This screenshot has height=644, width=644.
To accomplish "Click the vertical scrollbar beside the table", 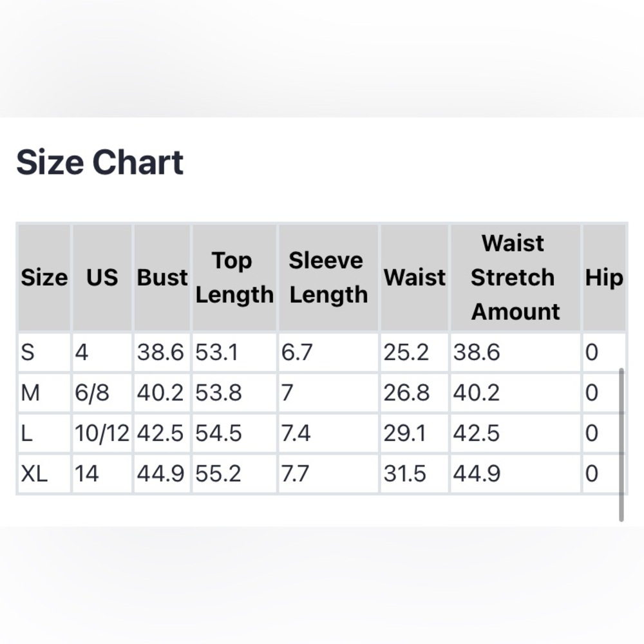I will 621,445.
